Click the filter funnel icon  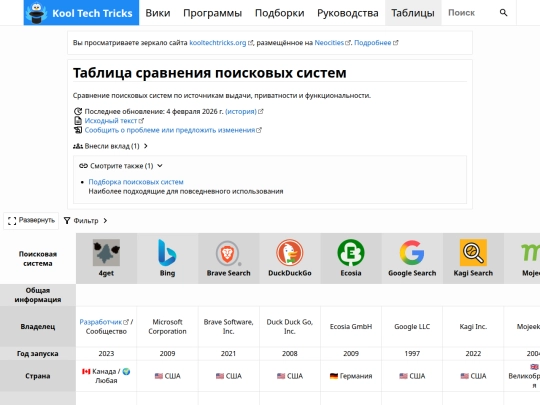67,220
